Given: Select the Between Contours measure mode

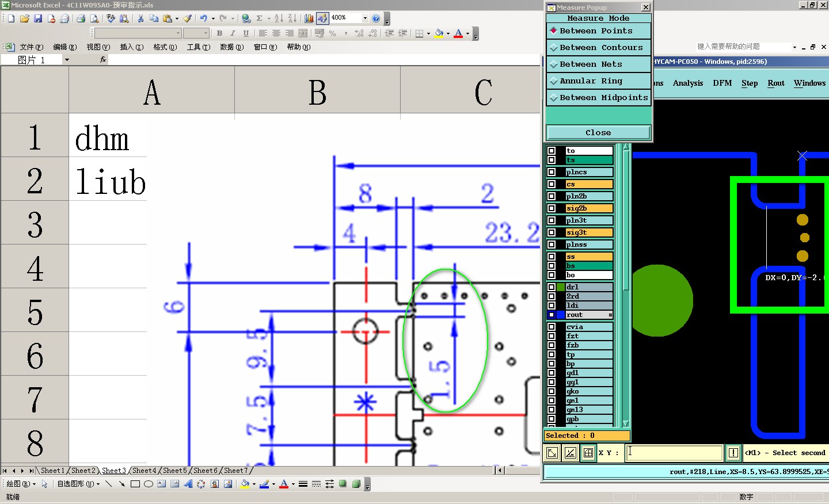Looking at the screenshot, I should 599,47.
